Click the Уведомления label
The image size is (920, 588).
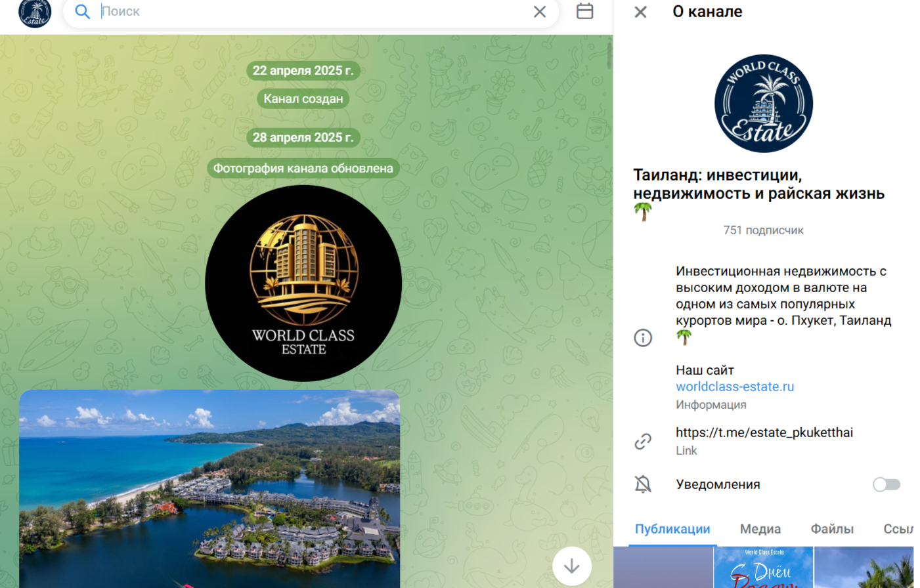coord(718,484)
